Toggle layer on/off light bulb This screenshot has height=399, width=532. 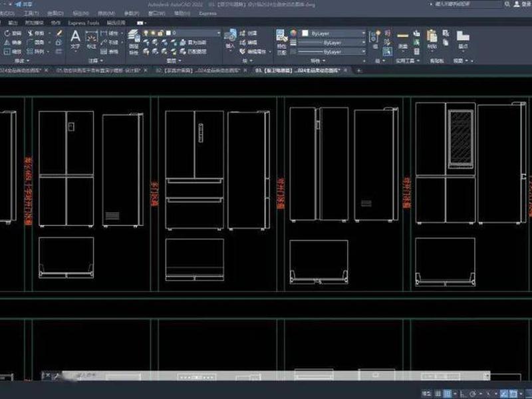[x=146, y=33]
